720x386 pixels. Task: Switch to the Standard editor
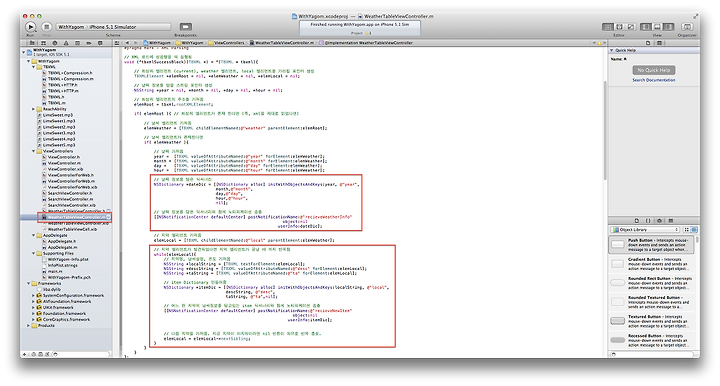(x=608, y=27)
